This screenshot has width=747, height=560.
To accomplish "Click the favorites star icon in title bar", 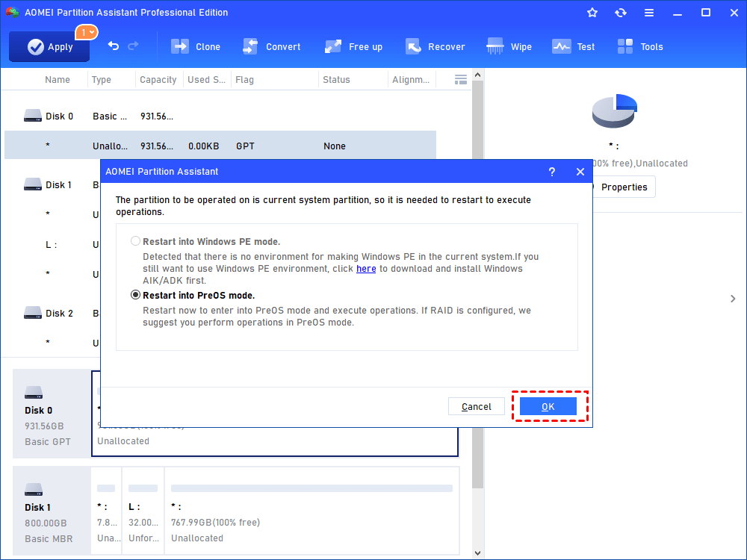I will pos(592,13).
